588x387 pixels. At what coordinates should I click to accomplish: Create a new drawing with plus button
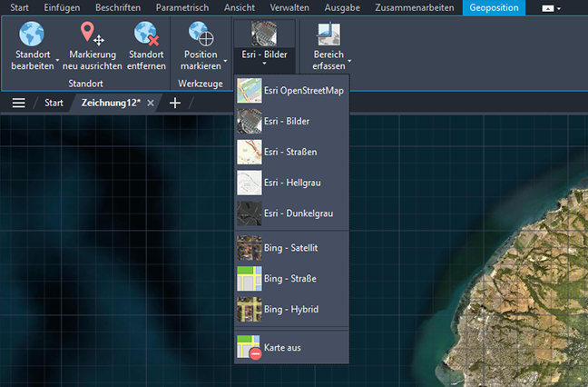(x=175, y=103)
